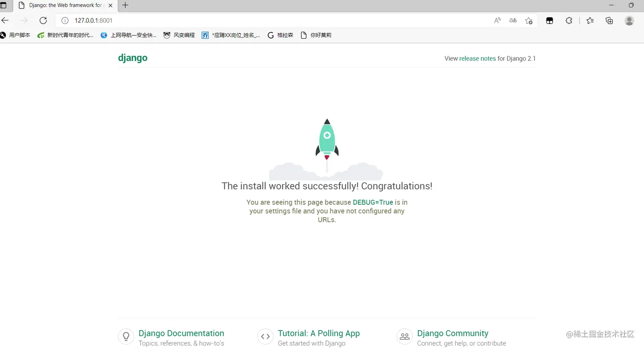Image resolution: width=644 pixels, height=348 pixels.
Task: Open Tutorial: A Polling App link
Action: coord(319,333)
